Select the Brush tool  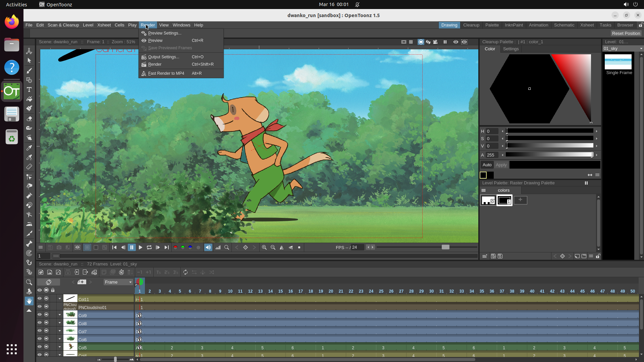[x=29, y=71]
